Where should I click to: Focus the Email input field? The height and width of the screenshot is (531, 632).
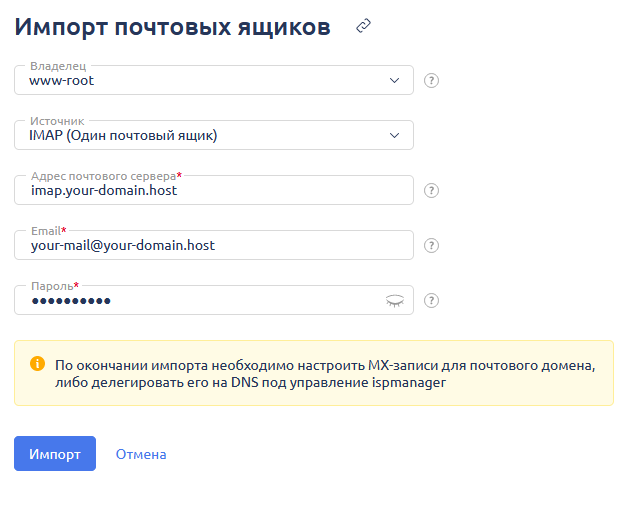tap(214, 245)
